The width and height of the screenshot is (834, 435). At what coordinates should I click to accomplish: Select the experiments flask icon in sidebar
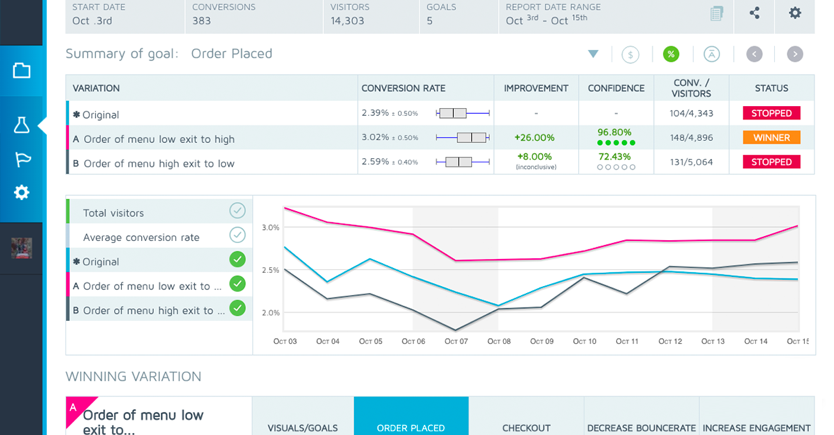21,124
